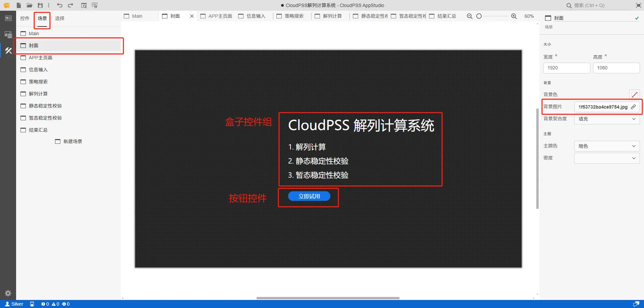
Task: Click the search box (Ctrl + Q)
Action: (598, 5)
